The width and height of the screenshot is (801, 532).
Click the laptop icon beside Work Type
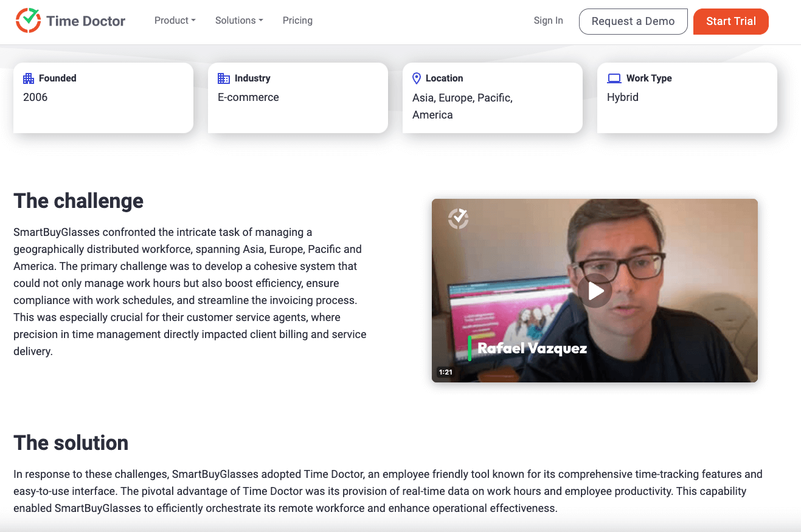click(x=613, y=78)
